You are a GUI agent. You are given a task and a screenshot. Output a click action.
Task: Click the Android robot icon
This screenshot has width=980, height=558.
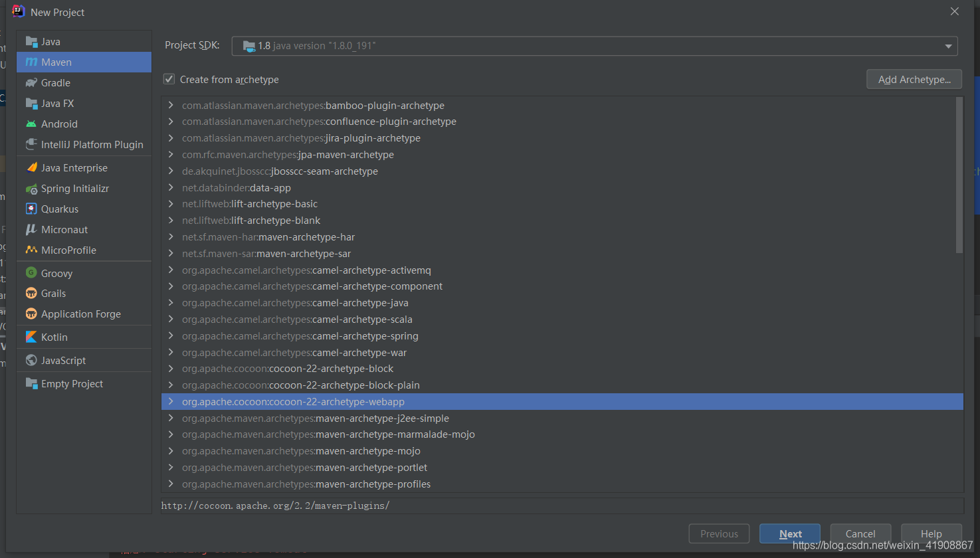(x=31, y=124)
